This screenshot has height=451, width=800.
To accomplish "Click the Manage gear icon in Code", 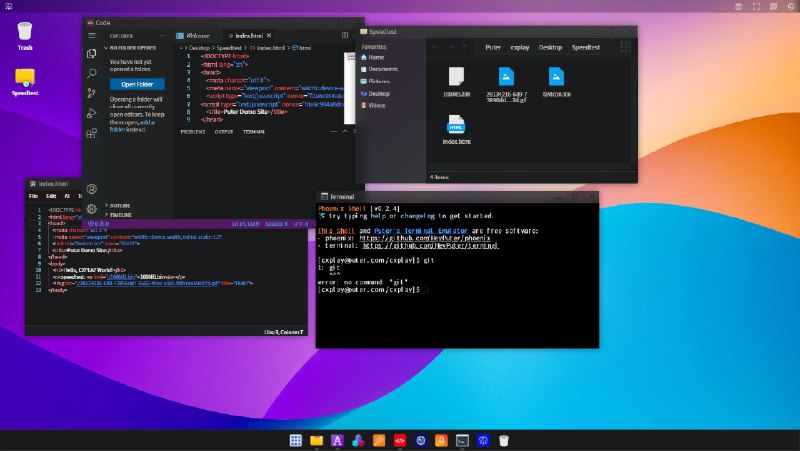I will pyautogui.click(x=92, y=209).
